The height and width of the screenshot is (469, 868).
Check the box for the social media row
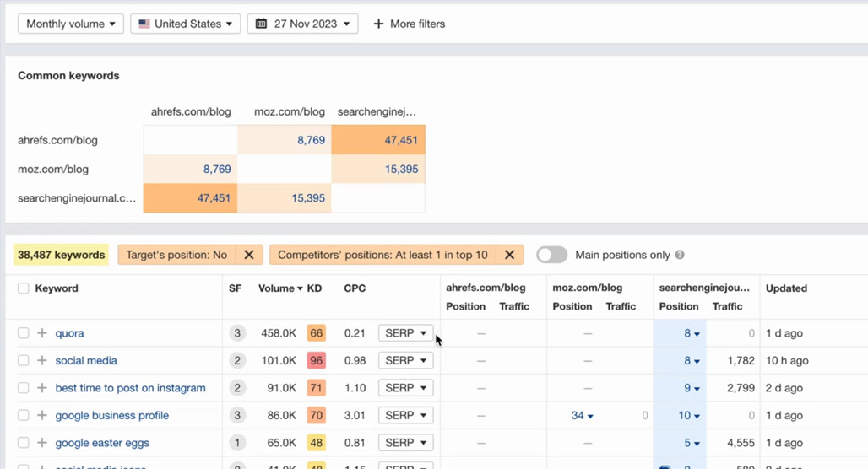[24, 360]
